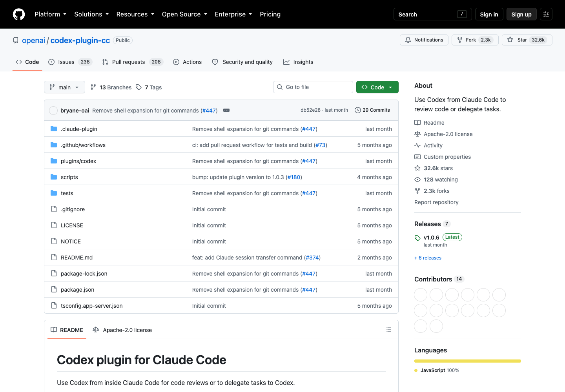Open the Insights tab

[x=298, y=62]
